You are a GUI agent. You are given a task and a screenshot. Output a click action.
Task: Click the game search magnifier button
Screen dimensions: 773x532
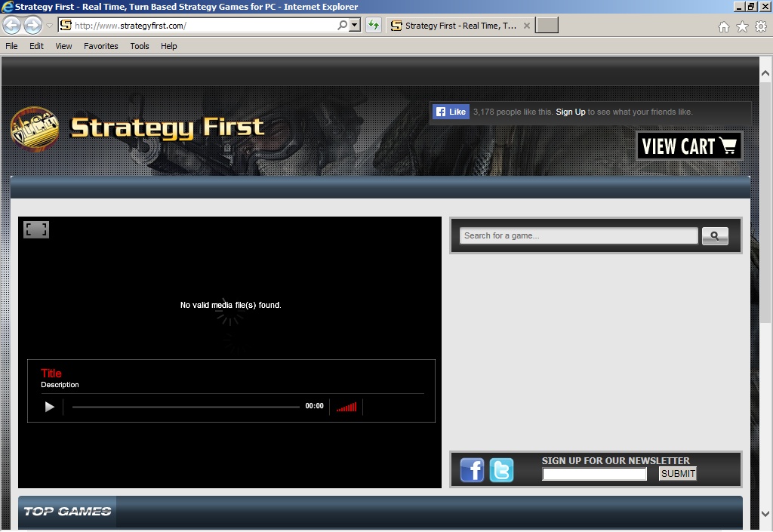click(x=715, y=236)
